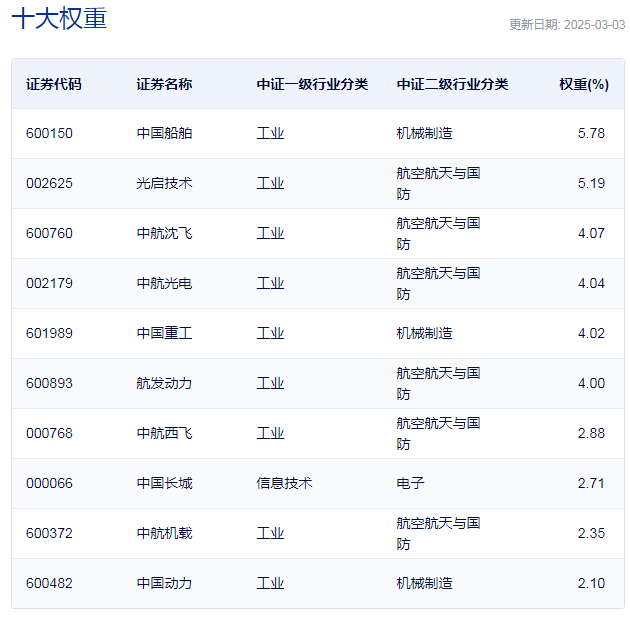The image size is (630, 617).
Task: Select stock name 中国长城
Action: tap(164, 484)
